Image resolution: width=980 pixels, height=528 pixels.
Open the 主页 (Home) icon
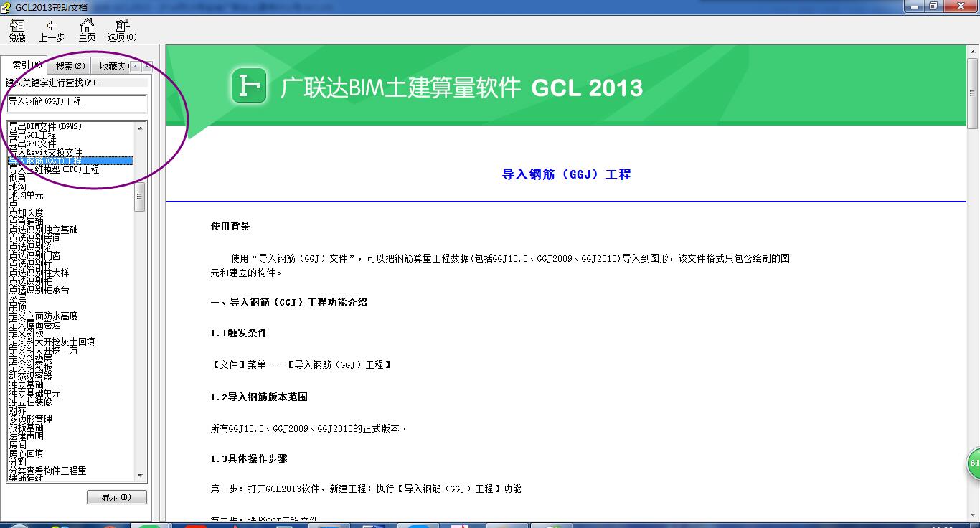coord(87,30)
